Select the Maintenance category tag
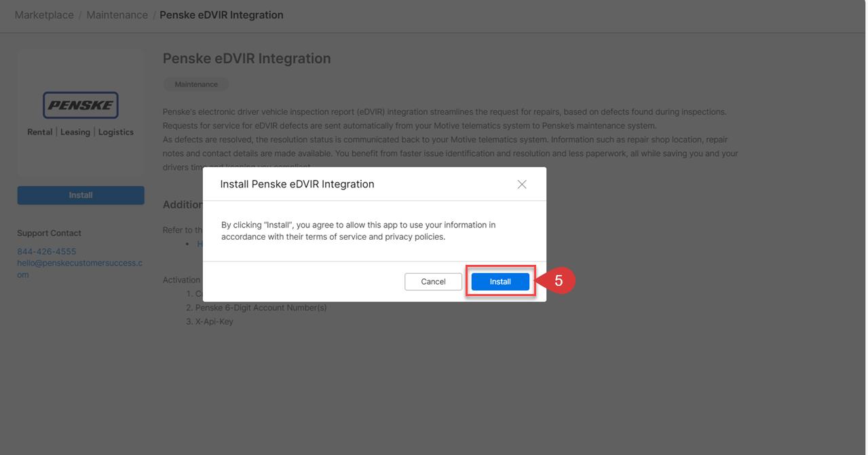 click(x=196, y=84)
